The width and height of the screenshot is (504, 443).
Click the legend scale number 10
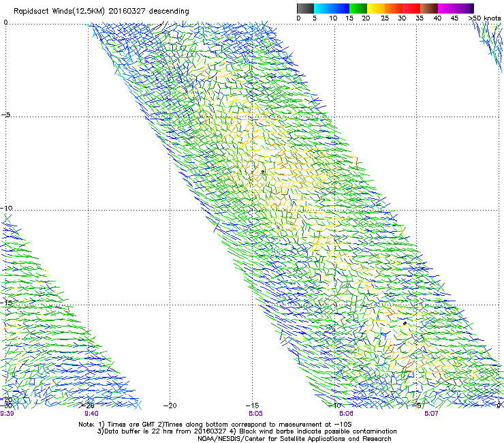coord(333,18)
